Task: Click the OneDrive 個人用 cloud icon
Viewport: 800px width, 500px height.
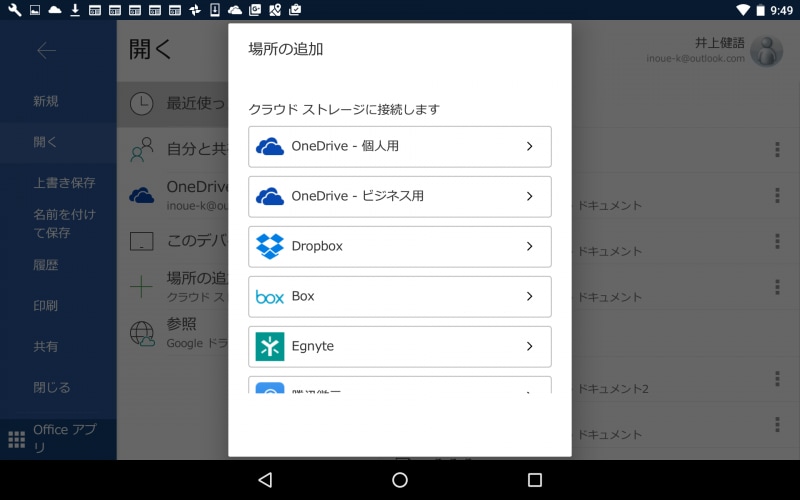Action: pyautogui.click(x=269, y=146)
